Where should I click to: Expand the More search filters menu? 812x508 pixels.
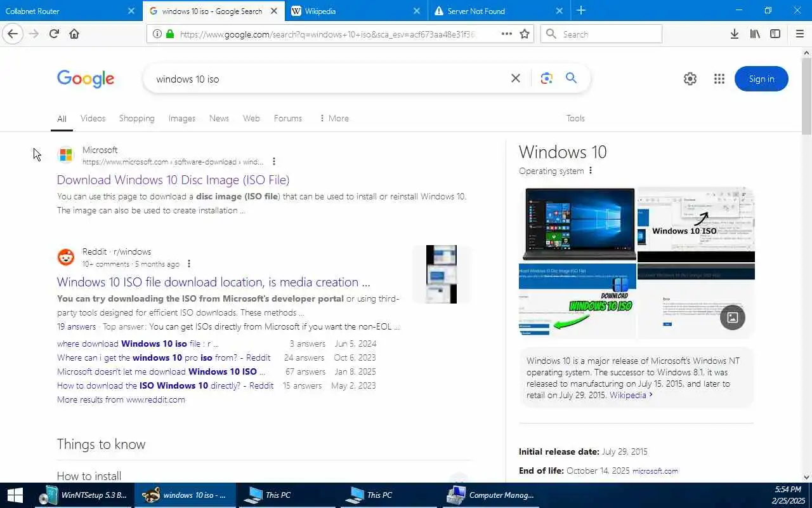pos(334,118)
